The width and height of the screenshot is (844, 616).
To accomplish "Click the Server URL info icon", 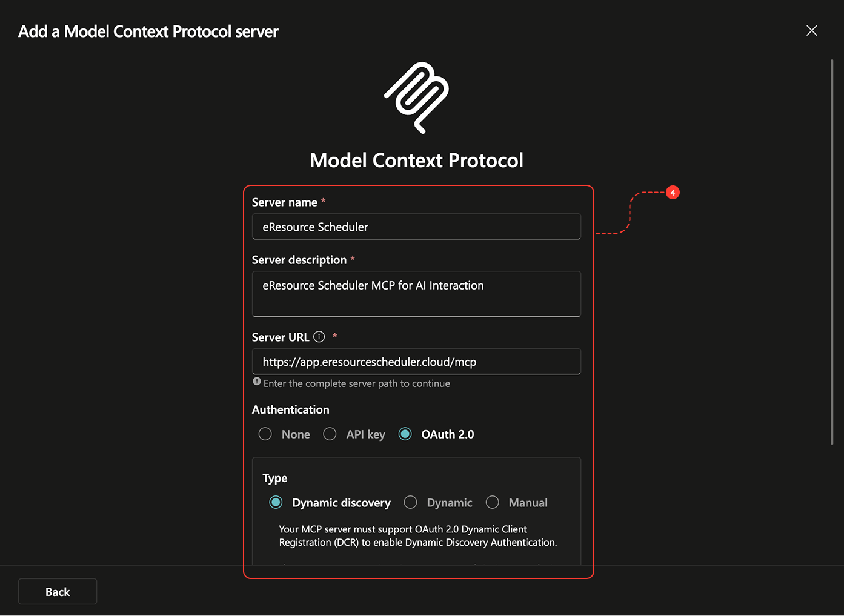I will (319, 337).
